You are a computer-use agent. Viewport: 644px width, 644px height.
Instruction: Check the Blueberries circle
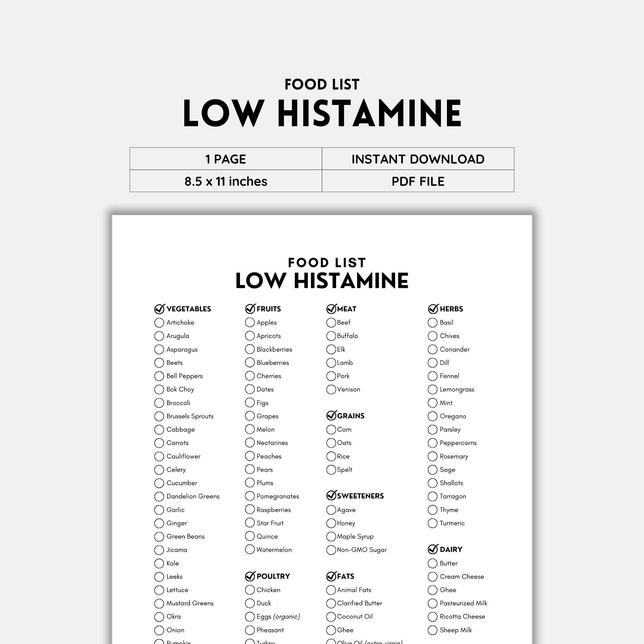[x=250, y=362]
